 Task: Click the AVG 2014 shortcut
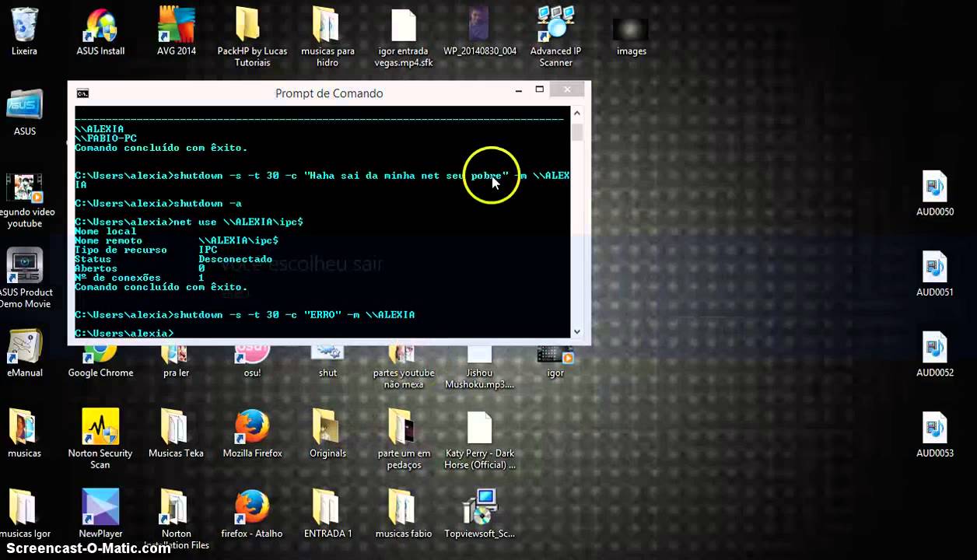[176, 26]
